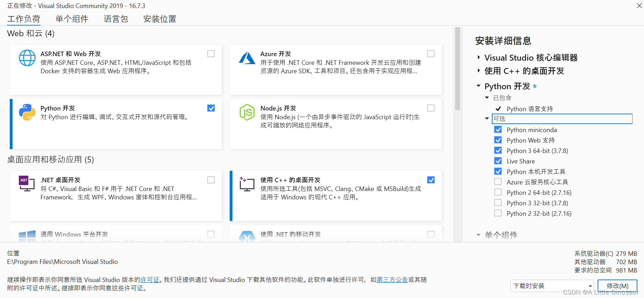This screenshot has width=644, height=298.
Task: Switch to the 工作负荷 tab
Action: (24, 19)
